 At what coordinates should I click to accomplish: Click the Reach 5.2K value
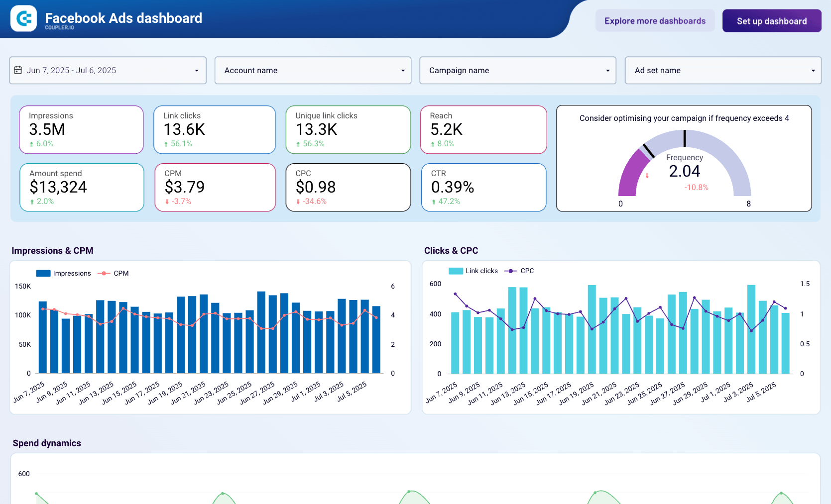(447, 129)
